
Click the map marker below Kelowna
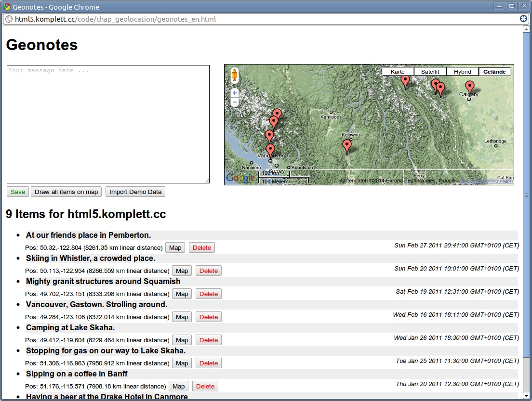pyautogui.click(x=346, y=145)
